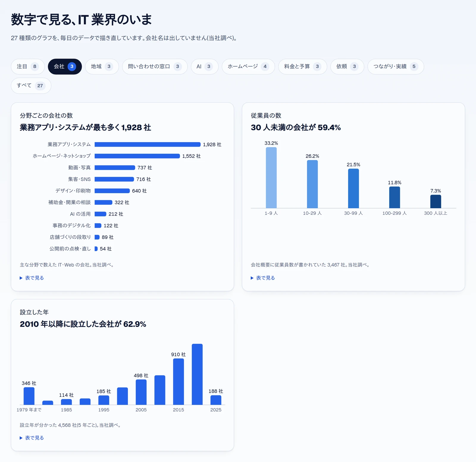Image resolution: width=476 pixels, height=462 pixels.
Task: Expand 表で見る under 分野ごとの会社の数
Action: pyautogui.click(x=32, y=278)
